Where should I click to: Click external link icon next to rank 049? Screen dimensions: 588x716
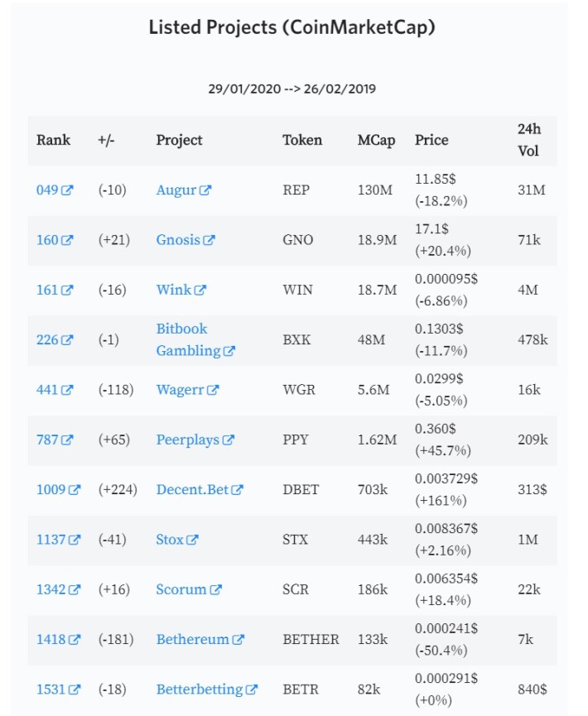[x=67, y=190]
